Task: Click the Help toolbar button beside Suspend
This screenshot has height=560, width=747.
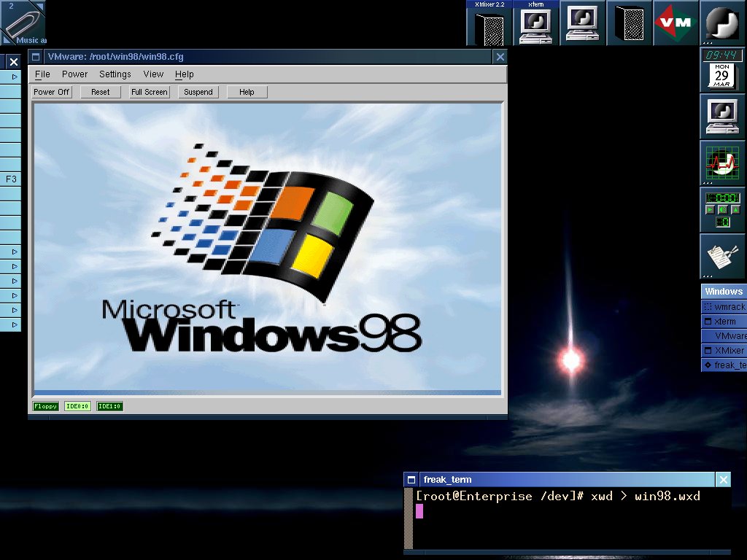Action: click(247, 92)
